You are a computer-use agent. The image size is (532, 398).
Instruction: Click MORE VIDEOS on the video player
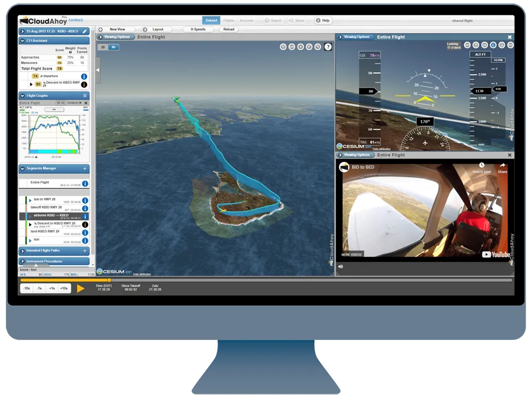point(352,254)
